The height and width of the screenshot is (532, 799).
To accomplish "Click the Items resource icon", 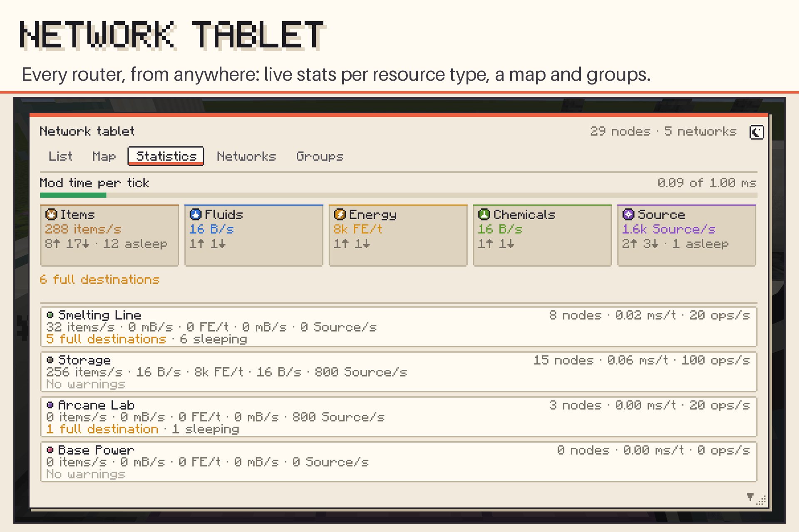I will (x=51, y=214).
